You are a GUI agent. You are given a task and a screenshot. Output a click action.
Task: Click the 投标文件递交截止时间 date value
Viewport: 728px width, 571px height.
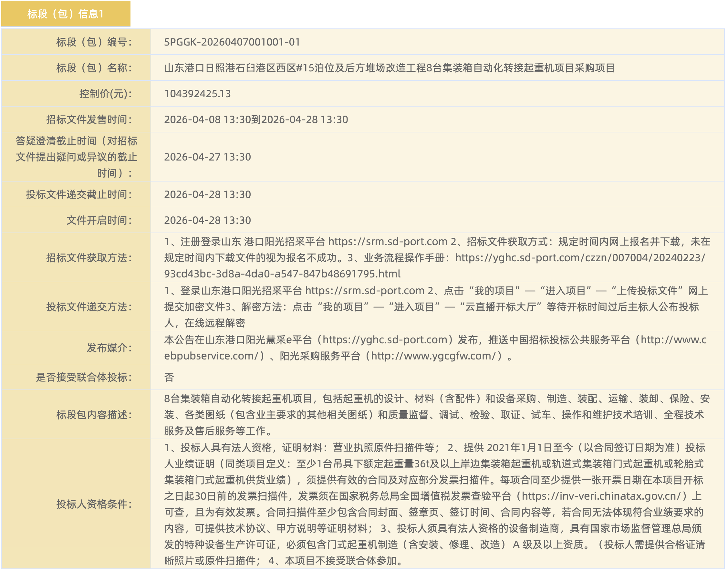point(208,194)
